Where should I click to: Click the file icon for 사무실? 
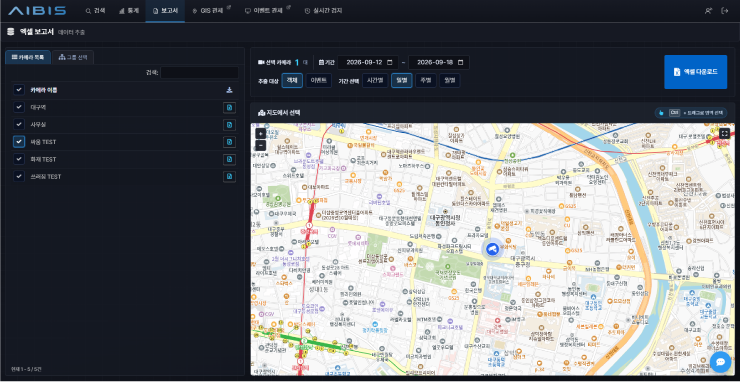point(229,125)
